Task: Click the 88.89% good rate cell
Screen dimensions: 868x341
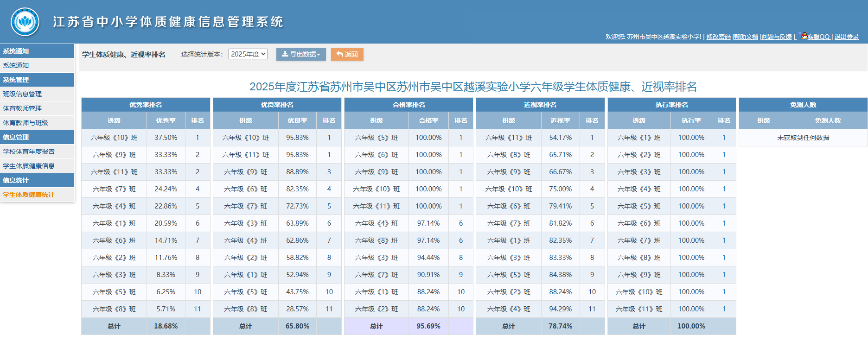Action: pos(297,172)
